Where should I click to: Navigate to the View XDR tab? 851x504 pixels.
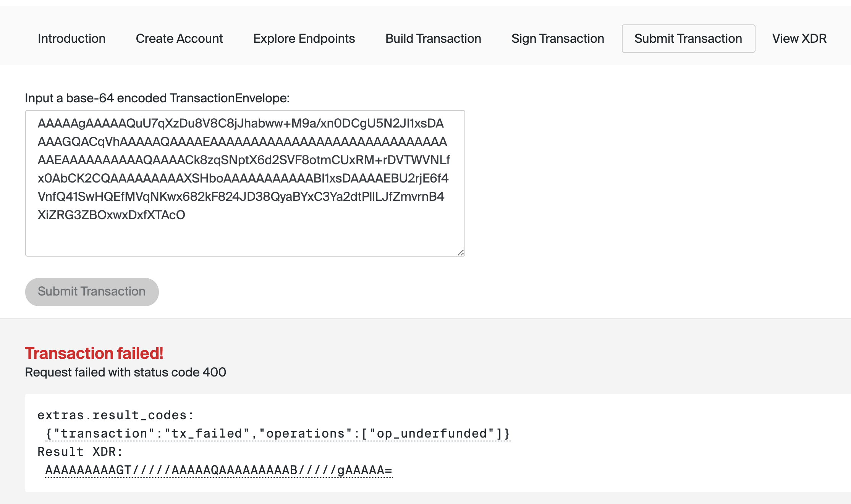799,38
